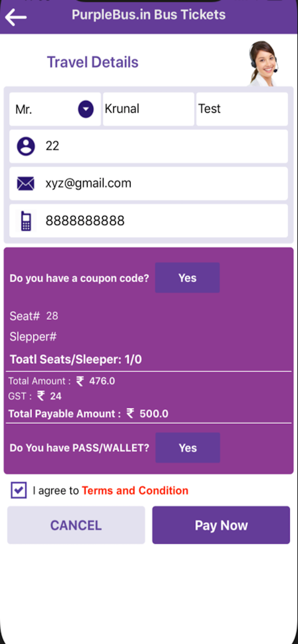Select the Mr. title dropdown field

pyautogui.click(x=43, y=109)
